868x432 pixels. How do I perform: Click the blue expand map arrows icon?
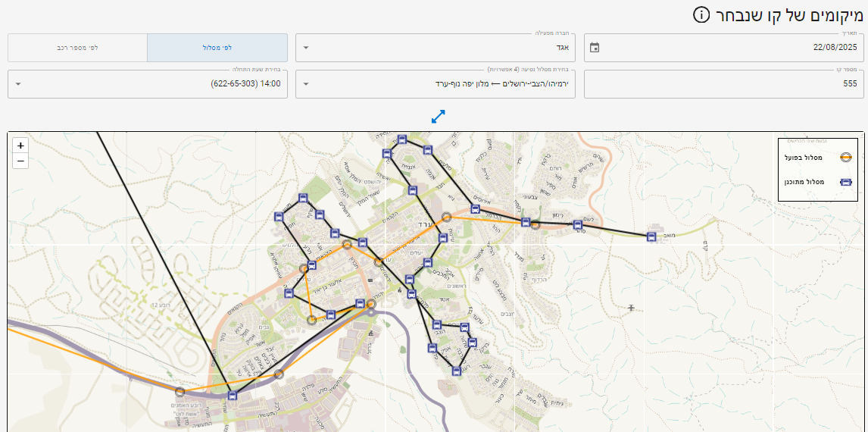click(439, 117)
